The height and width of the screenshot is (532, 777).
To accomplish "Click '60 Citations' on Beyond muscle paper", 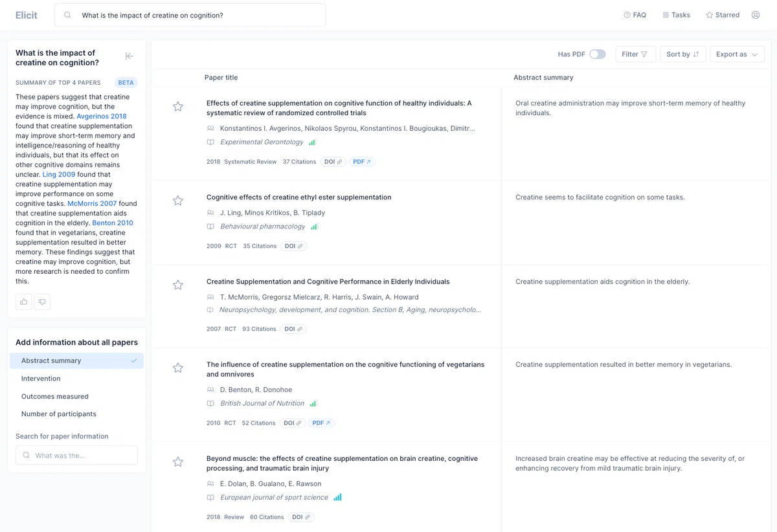I will [267, 517].
